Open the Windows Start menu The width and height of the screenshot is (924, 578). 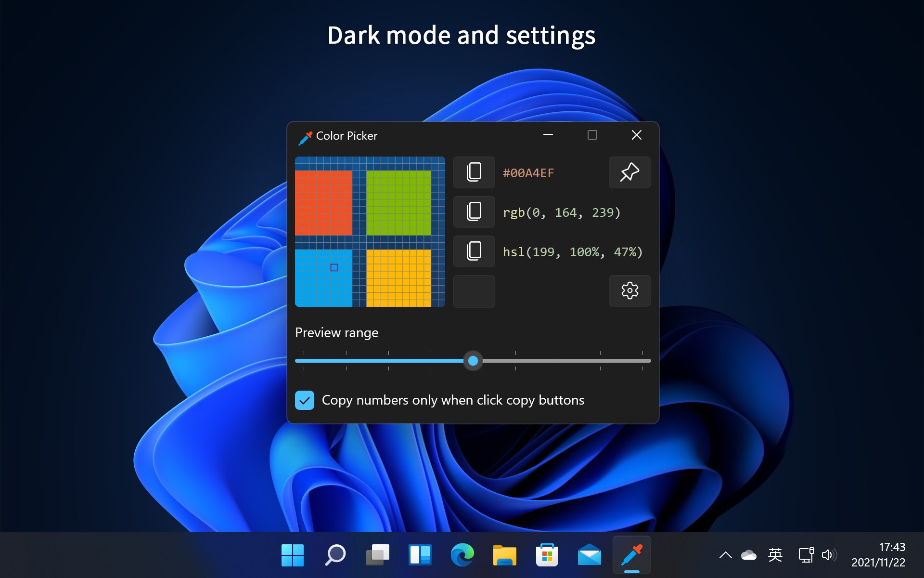[293, 555]
